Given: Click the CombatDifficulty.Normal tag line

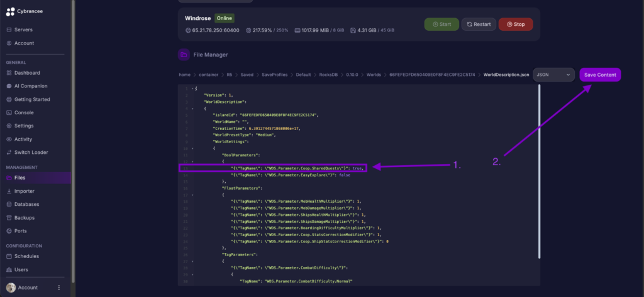Looking at the screenshot, I should [297, 281].
